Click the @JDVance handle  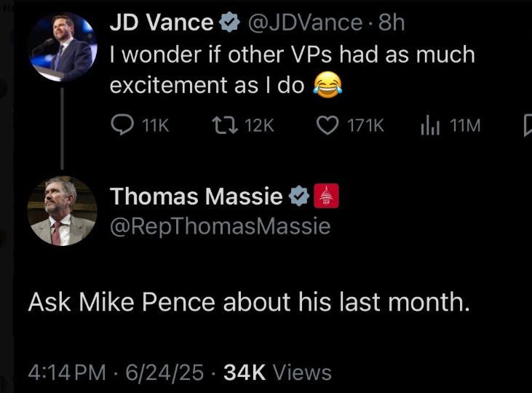pos(304,23)
